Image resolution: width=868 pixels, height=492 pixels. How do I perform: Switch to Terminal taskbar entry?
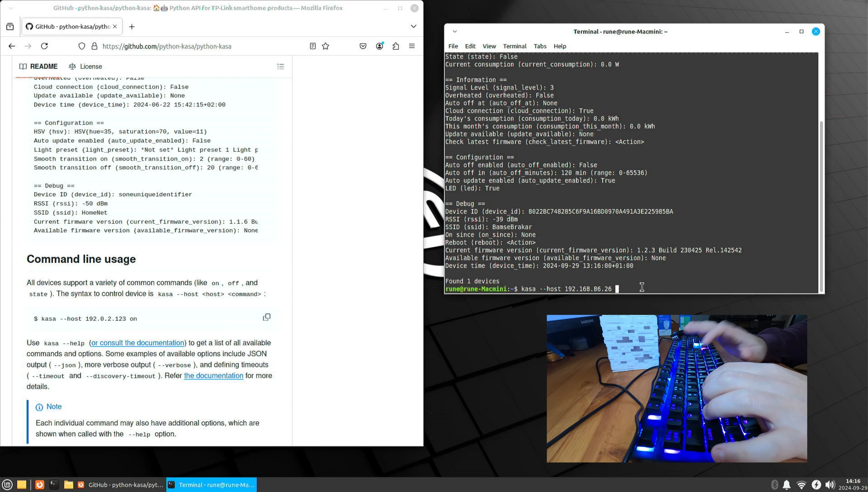tap(211, 484)
